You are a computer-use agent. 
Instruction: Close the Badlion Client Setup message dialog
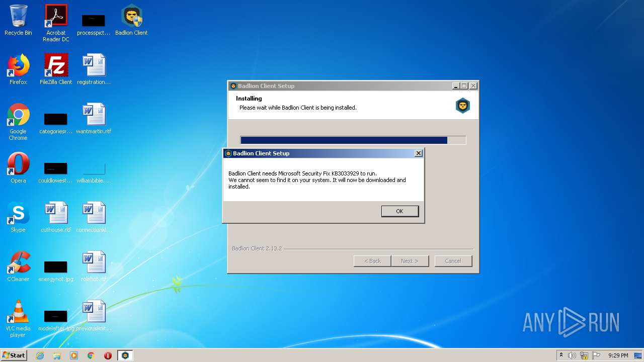click(x=418, y=153)
